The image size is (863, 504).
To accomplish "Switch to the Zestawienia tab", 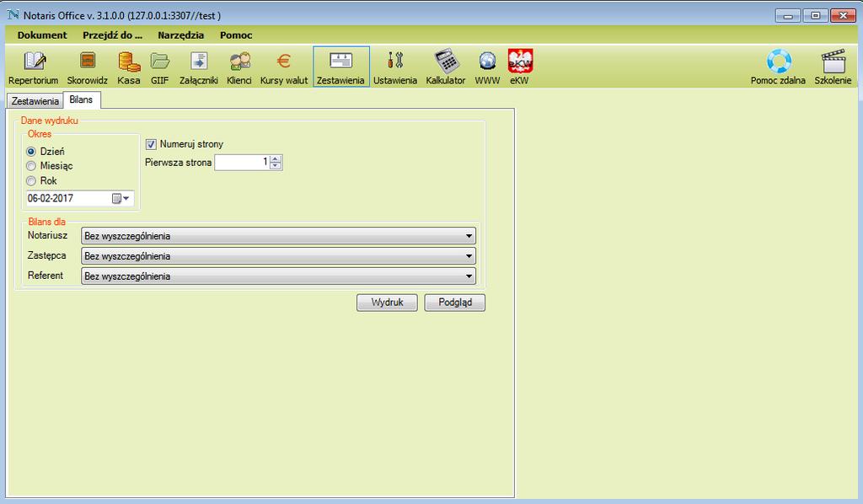I will pyautogui.click(x=35, y=101).
